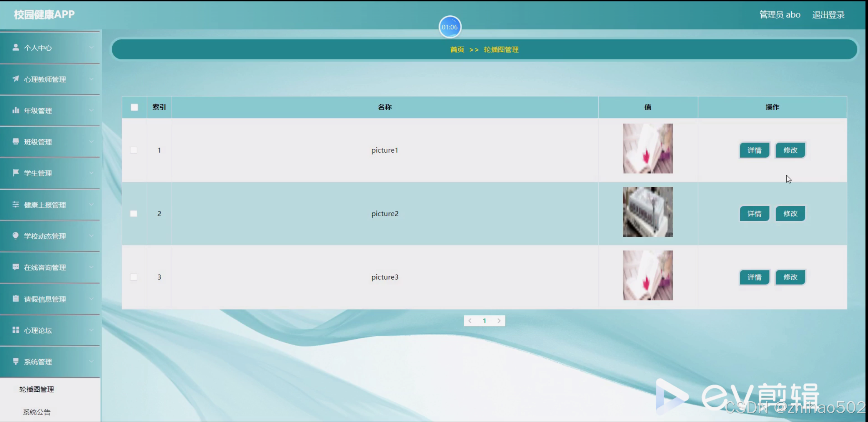Click the picture2 thumbnail image

click(648, 212)
